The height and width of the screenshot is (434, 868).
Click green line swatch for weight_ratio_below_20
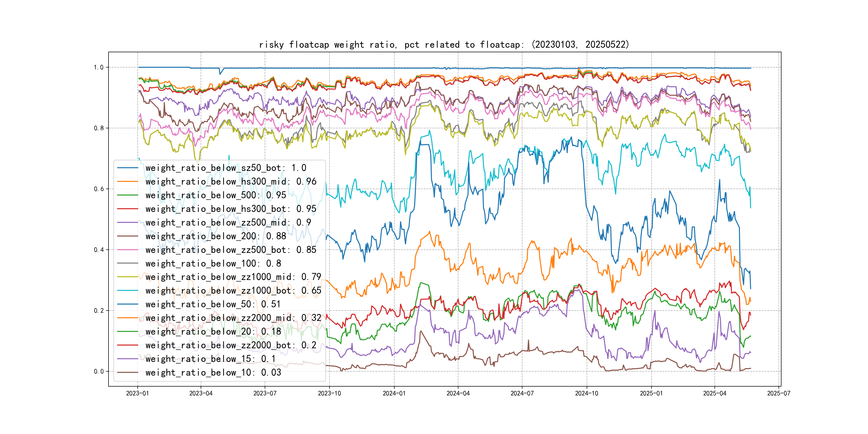point(127,332)
